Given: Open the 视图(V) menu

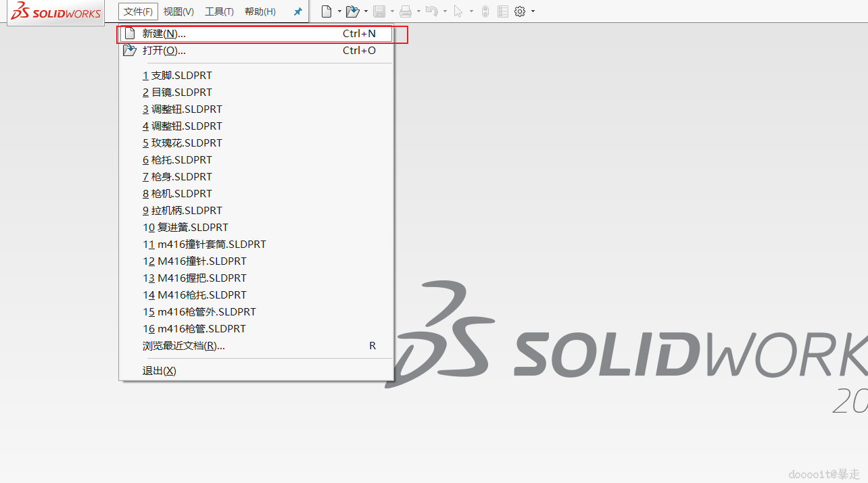Looking at the screenshot, I should point(178,11).
